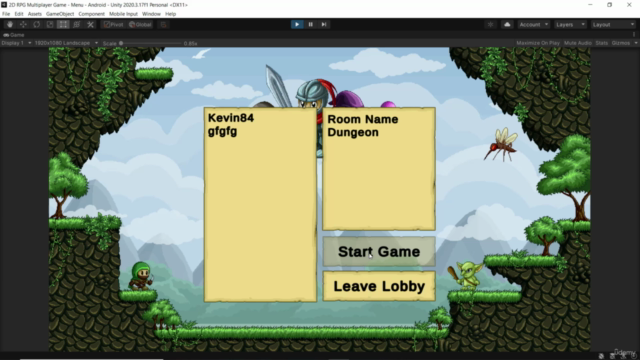Select the combined Transform tool
640x360 pixels.
77,24
